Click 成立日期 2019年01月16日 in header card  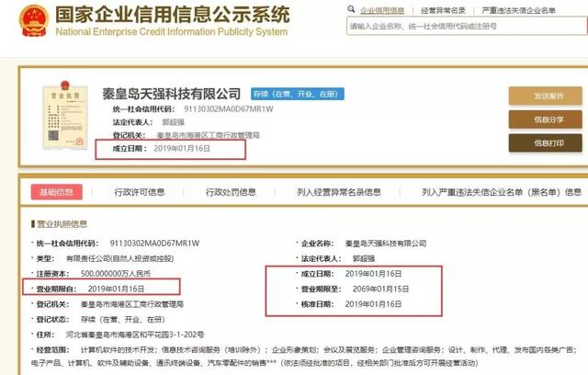162,149
